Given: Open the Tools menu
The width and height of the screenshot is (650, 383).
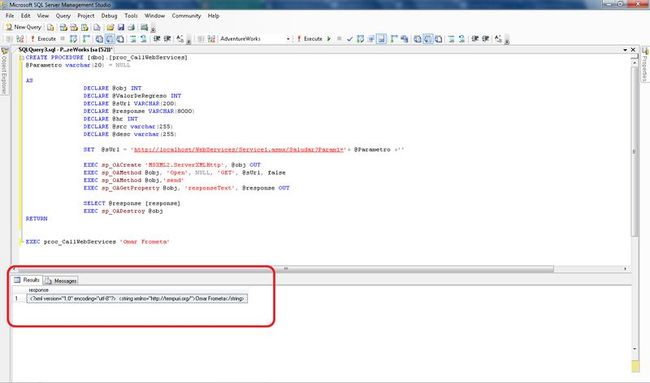Looking at the screenshot, I should coord(131,16).
